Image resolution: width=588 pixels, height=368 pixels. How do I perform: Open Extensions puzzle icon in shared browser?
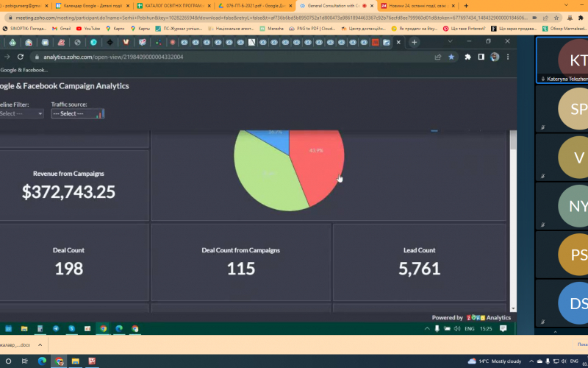467,57
